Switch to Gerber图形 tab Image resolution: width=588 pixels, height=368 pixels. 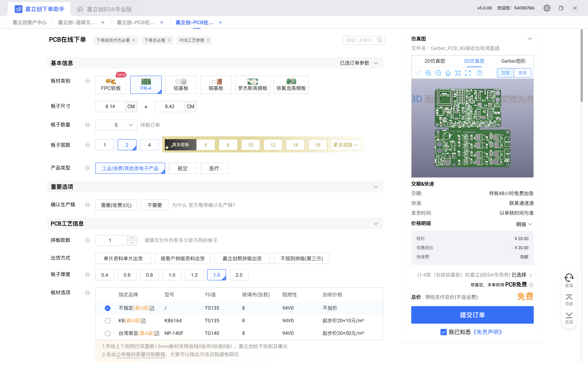pyautogui.click(x=513, y=61)
